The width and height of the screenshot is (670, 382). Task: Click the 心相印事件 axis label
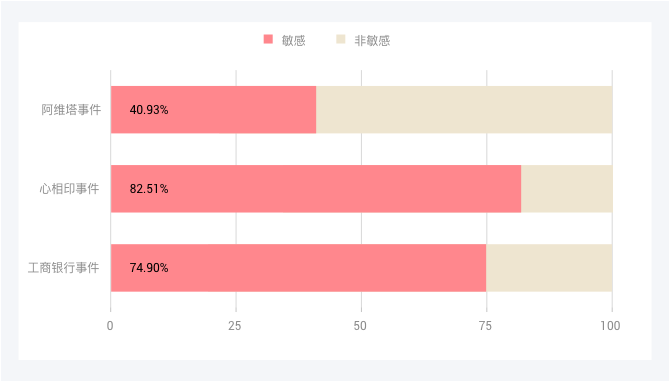pyautogui.click(x=69, y=189)
